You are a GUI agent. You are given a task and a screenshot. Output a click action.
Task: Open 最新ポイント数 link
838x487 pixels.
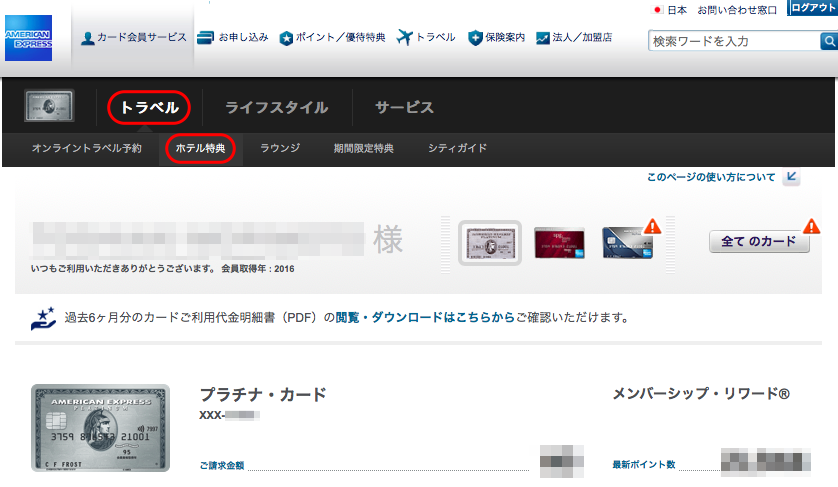[x=644, y=465]
